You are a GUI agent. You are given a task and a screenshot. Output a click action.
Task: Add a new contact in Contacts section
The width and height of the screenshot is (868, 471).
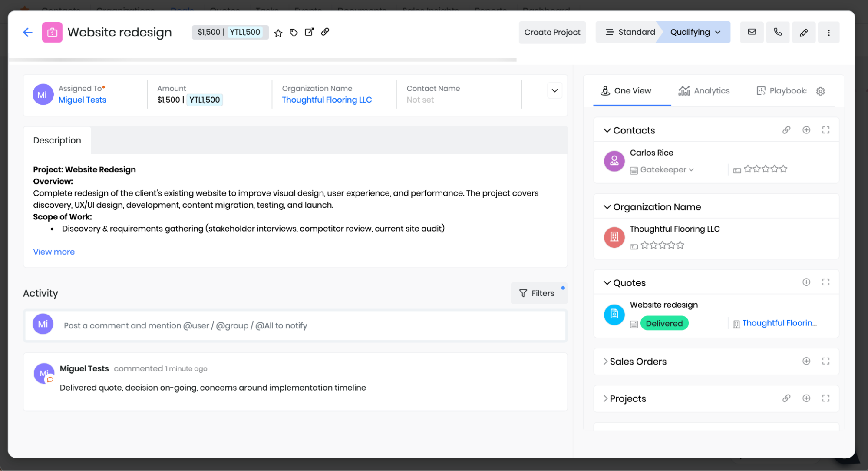tap(806, 130)
